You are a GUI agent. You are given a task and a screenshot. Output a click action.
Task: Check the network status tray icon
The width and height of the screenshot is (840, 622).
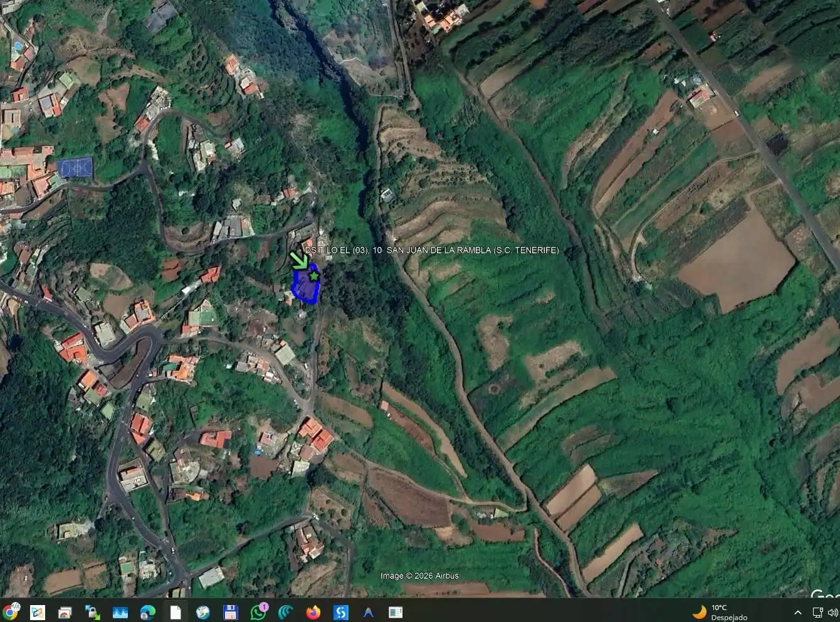point(817,612)
